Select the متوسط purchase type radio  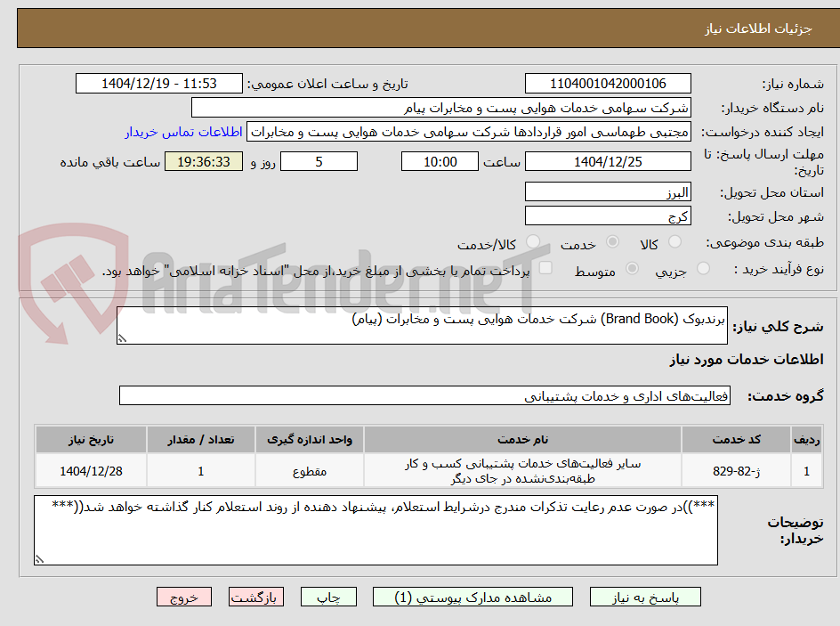632,269
